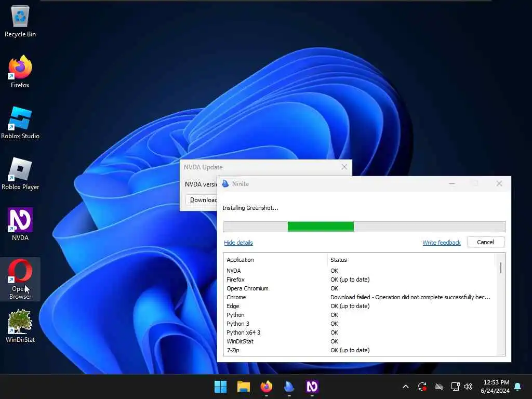Open the network status tray icon
This screenshot has width=532, height=399.
455,387
